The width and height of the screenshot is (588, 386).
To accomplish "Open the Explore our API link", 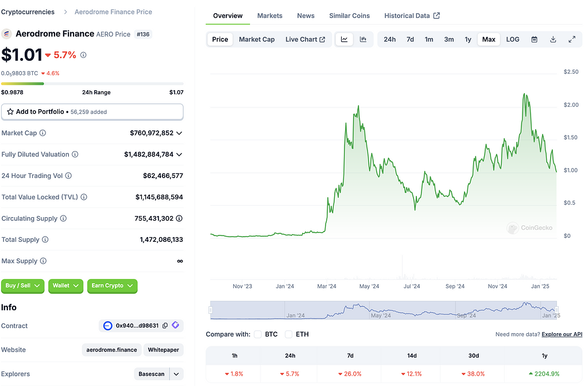I will click(562, 334).
